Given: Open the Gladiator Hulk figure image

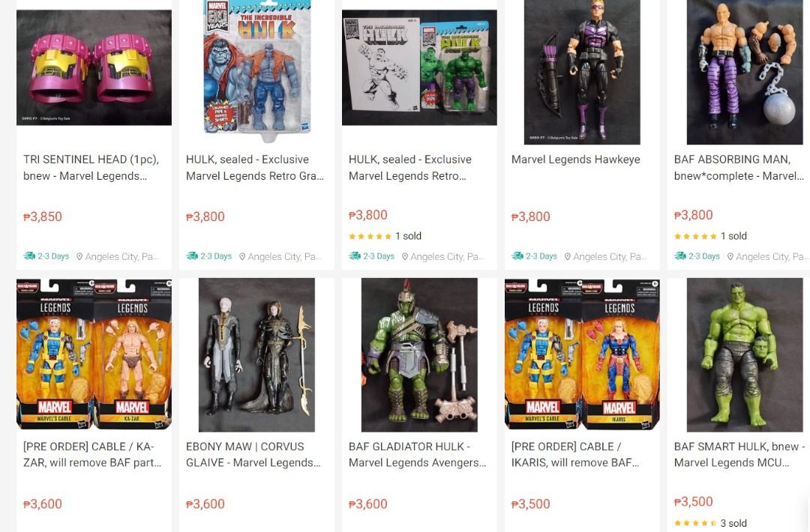Looking at the screenshot, I should [x=419, y=355].
